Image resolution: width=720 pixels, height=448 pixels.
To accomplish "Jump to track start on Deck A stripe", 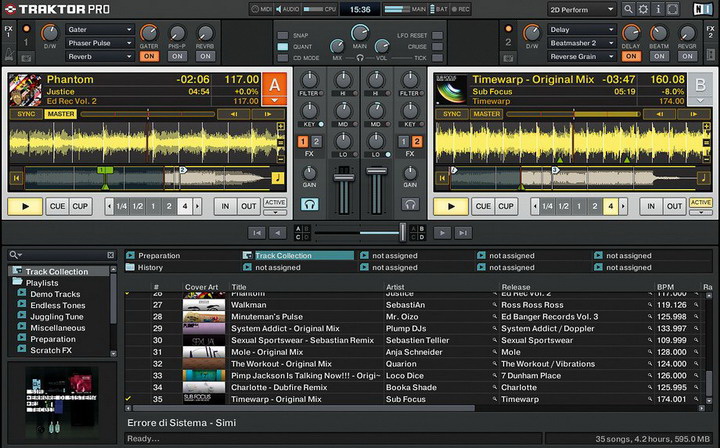I will coord(17,179).
